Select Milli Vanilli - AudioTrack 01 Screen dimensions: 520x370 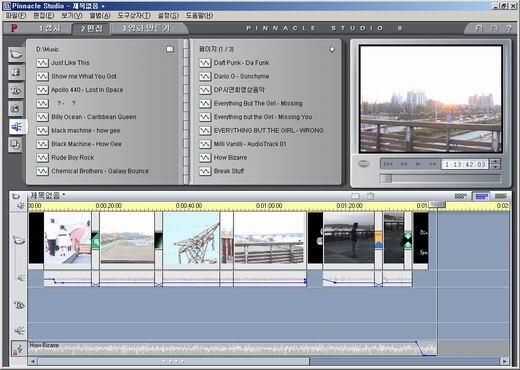250,144
